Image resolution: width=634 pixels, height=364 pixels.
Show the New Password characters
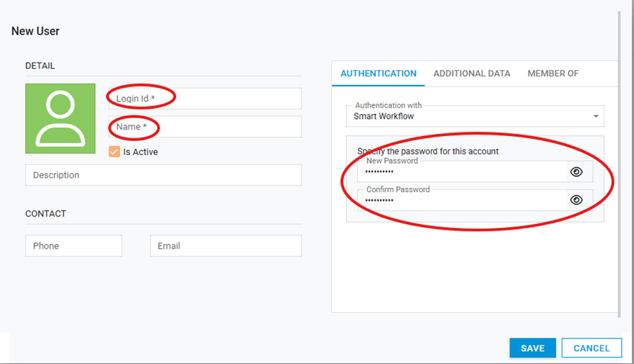click(x=576, y=172)
